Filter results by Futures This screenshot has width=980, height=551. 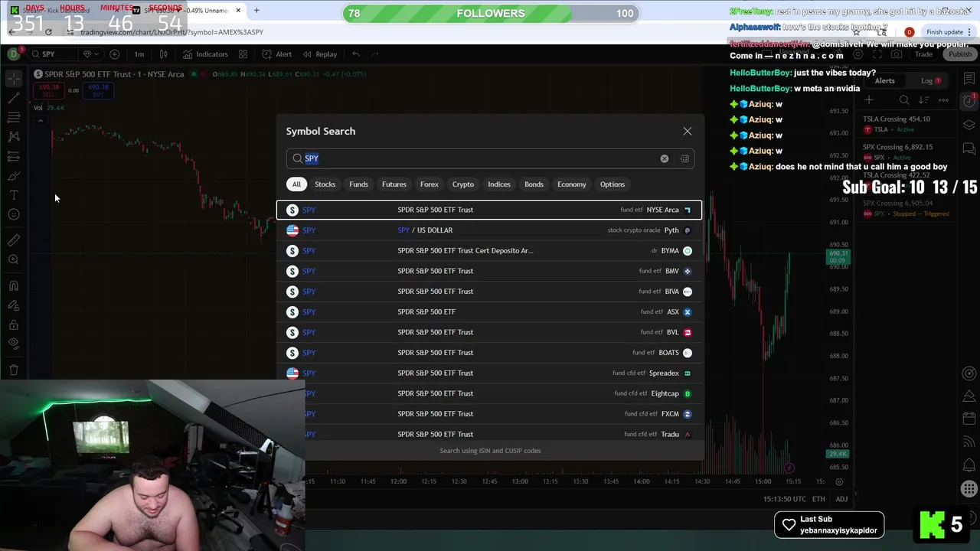point(394,184)
